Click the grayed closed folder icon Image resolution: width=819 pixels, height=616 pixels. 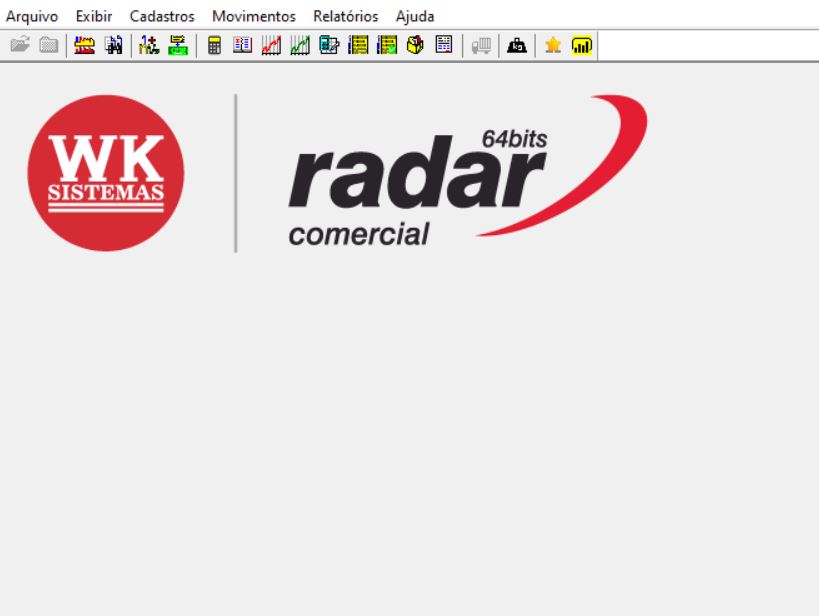[x=49, y=45]
